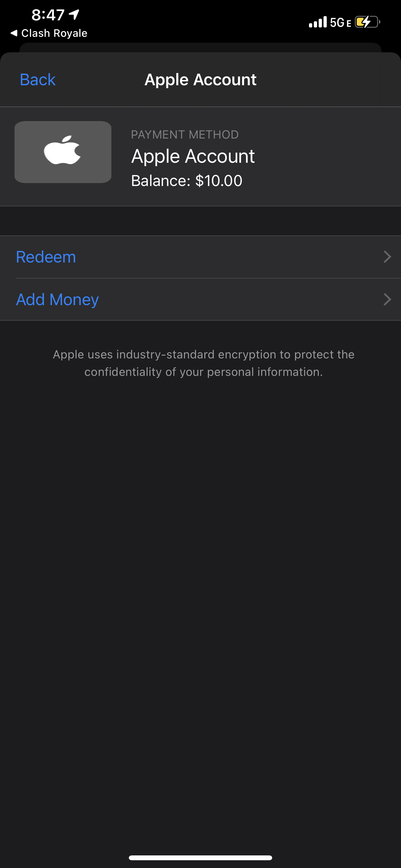The image size is (401, 868).
Task: Tap the Apple Account page title
Action: click(200, 80)
